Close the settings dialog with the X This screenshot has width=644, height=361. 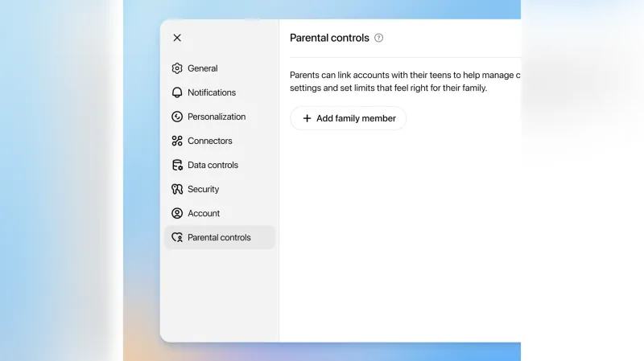click(x=177, y=38)
